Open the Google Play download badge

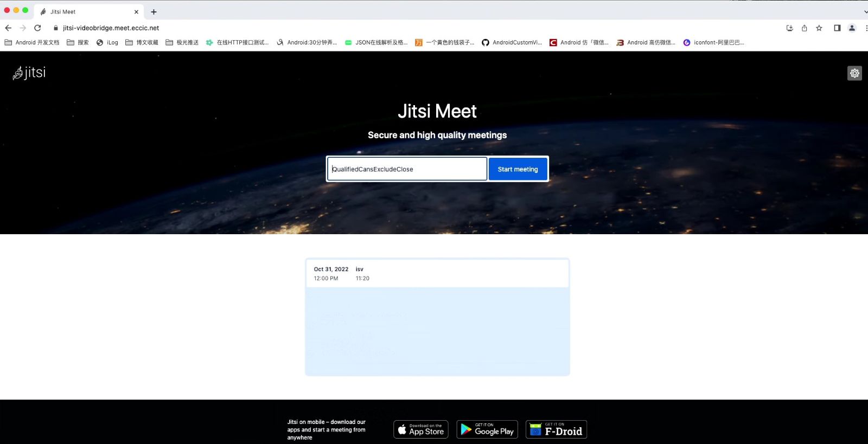pyautogui.click(x=487, y=429)
